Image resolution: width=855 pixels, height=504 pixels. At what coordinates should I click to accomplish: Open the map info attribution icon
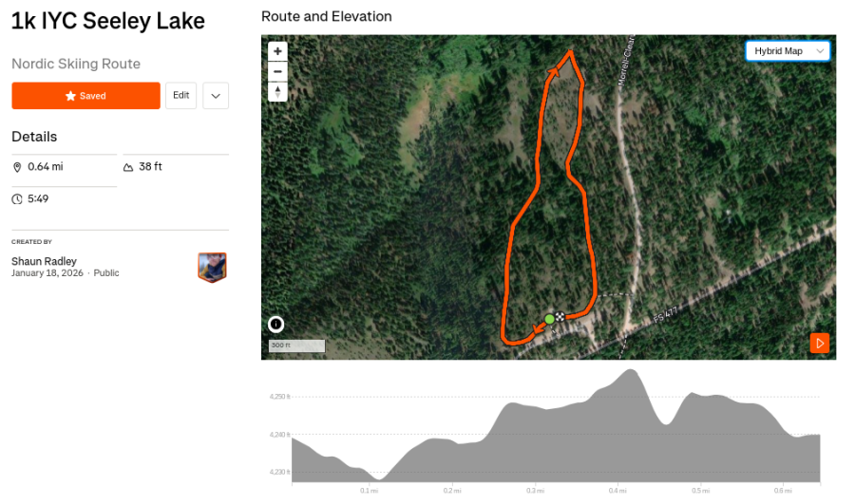[x=275, y=324]
